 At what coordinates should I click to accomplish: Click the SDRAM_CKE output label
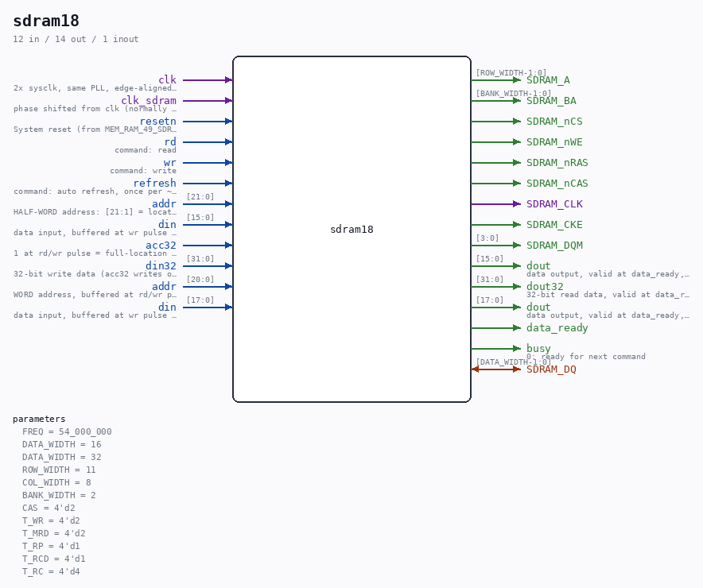point(554,224)
